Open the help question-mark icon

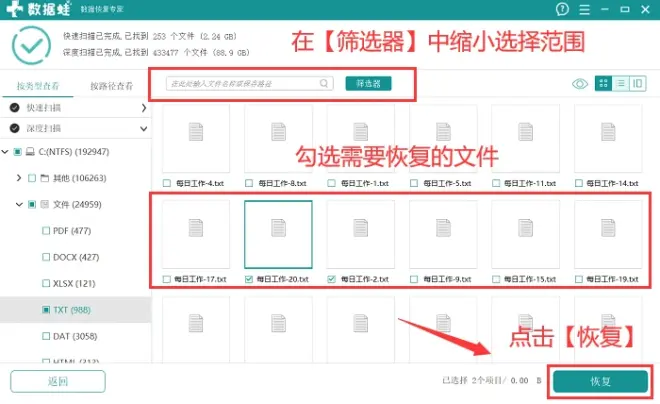pos(562,9)
